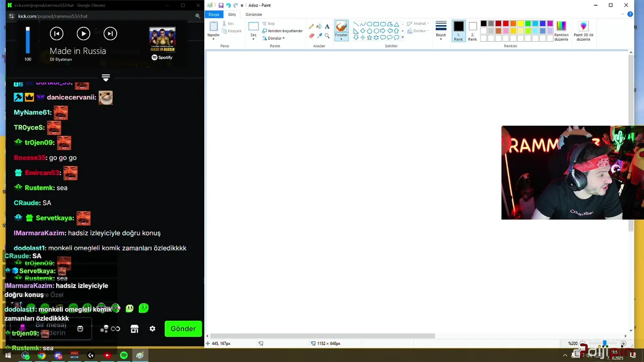Click the Fırçalar brush icon
Image resolution: width=644 pixels, height=362 pixels.
(x=341, y=26)
